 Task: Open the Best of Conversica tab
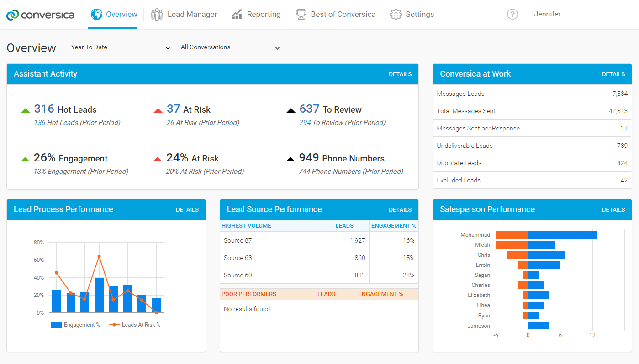(336, 14)
